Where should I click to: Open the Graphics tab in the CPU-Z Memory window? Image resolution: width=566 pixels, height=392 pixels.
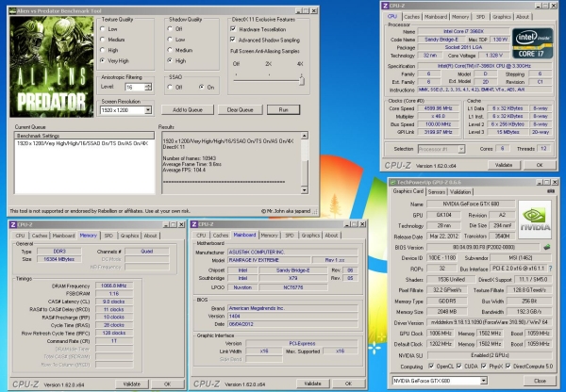coord(129,236)
